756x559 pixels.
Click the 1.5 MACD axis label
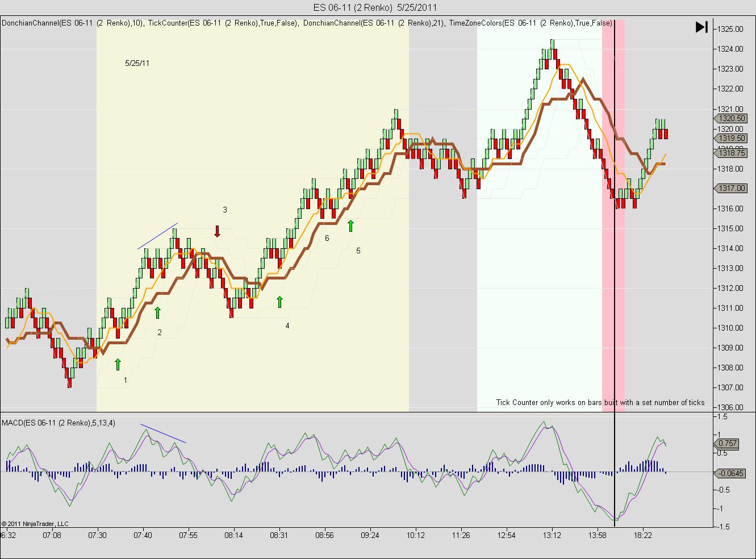coord(723,416)
